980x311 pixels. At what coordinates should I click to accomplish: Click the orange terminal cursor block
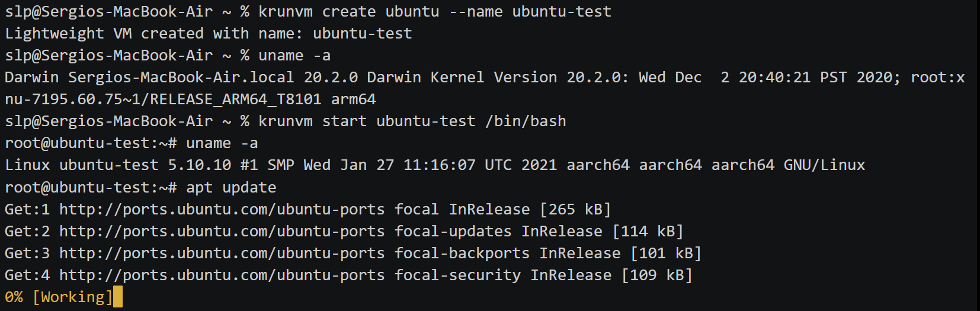pos(118,297)
